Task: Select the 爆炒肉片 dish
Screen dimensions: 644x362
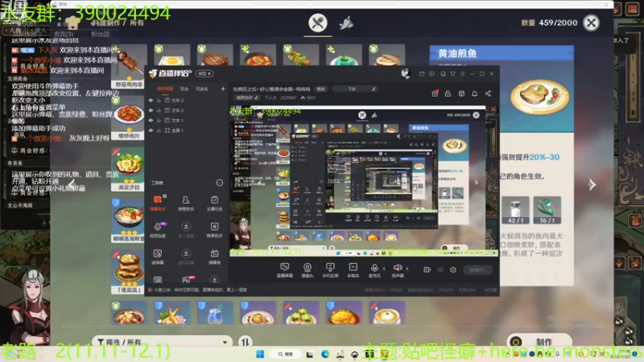Action: (129, 118)
